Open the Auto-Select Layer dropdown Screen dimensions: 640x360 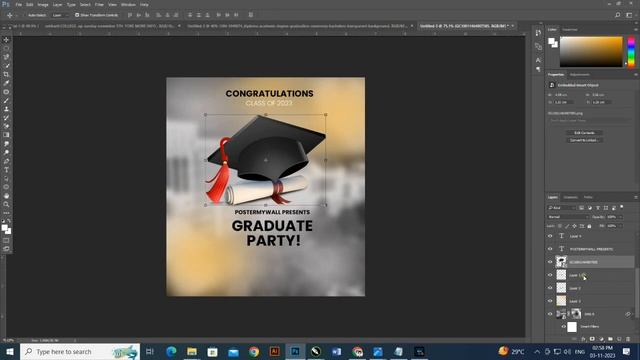coord(60,15)
